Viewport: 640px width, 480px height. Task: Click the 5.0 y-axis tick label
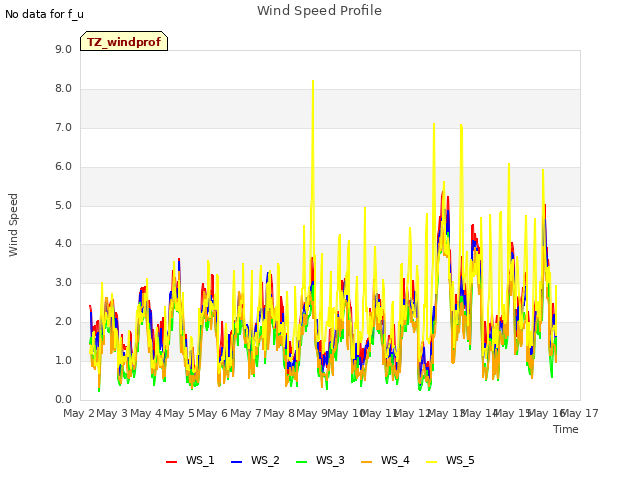[x=63, y=206]
